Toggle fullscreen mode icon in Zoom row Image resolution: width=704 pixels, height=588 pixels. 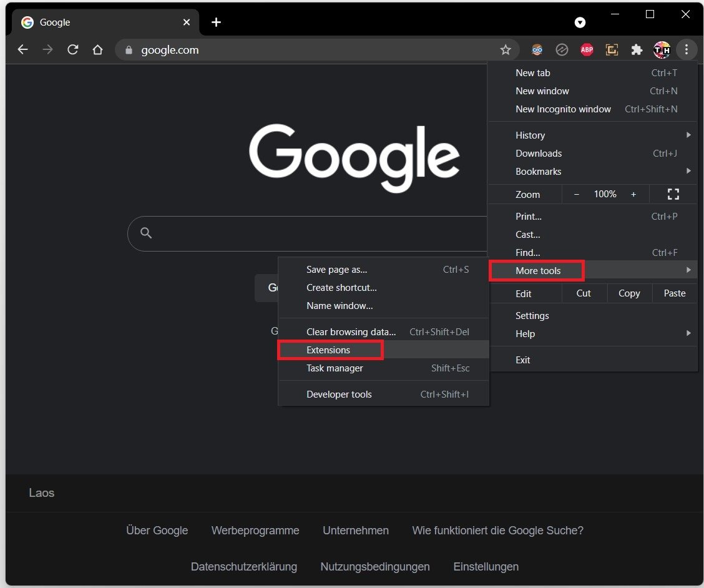pos(673,194)
